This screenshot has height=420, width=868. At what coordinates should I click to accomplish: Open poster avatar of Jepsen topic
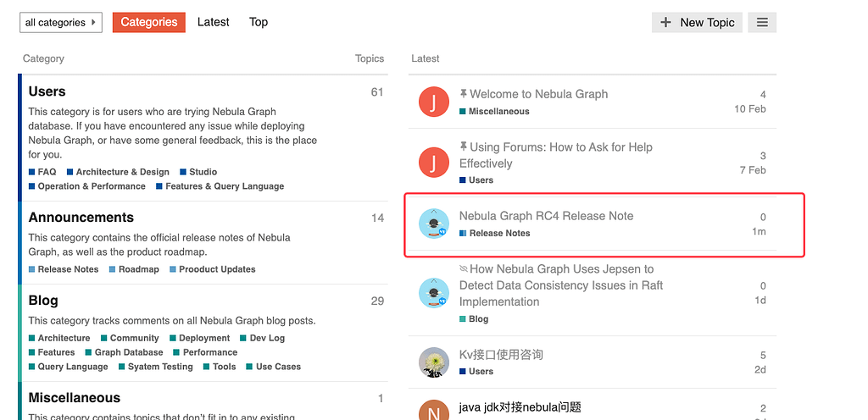pos(433,293)
